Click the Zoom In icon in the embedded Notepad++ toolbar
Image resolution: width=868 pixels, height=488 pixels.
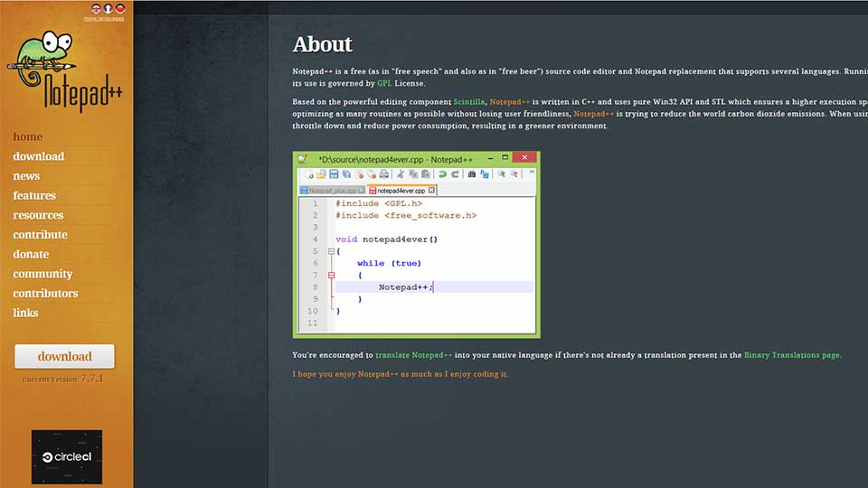click(501, 174)
